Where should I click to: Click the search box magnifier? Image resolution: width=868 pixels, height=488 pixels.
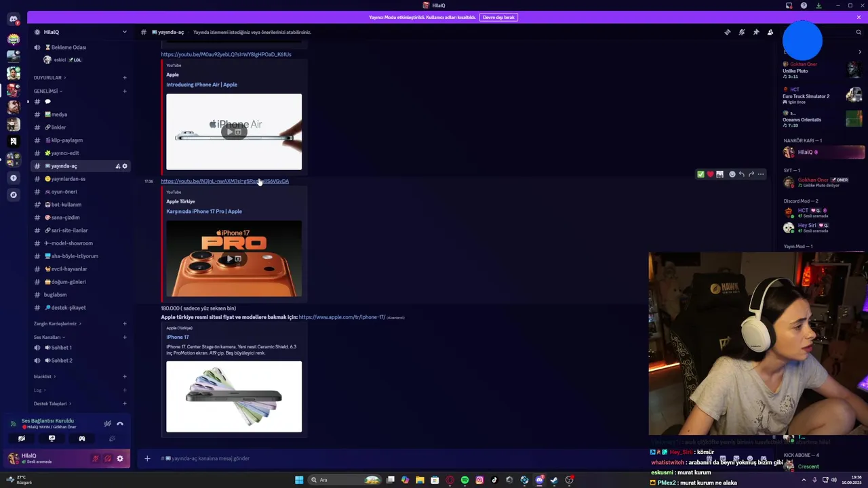point(859,32)
